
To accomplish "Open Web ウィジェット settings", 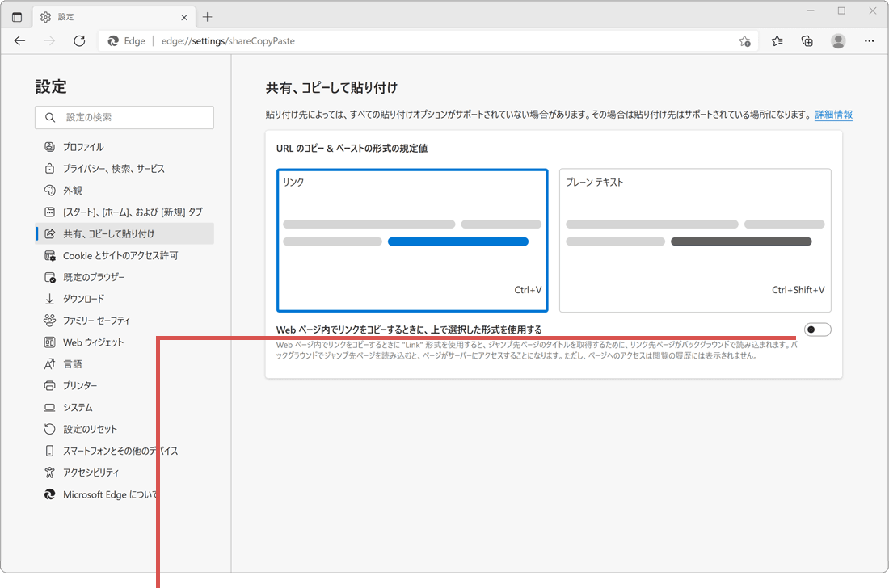I will (x=124, y=342).
